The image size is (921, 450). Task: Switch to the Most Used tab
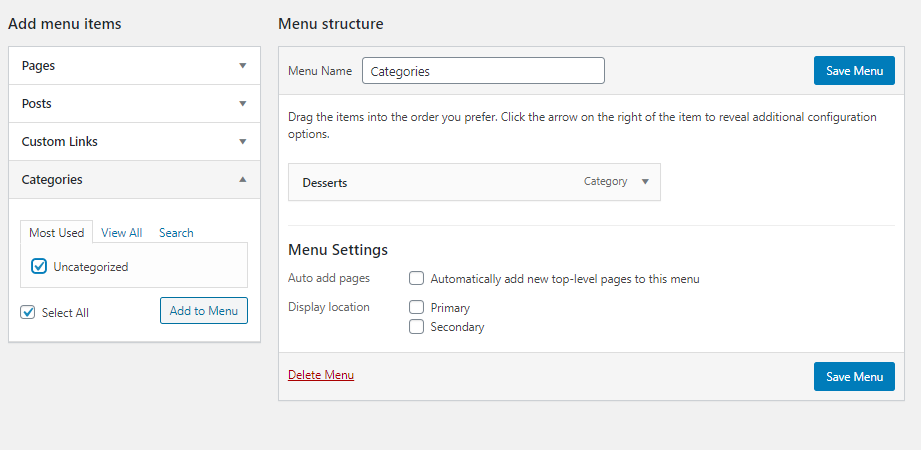(57, 233)
